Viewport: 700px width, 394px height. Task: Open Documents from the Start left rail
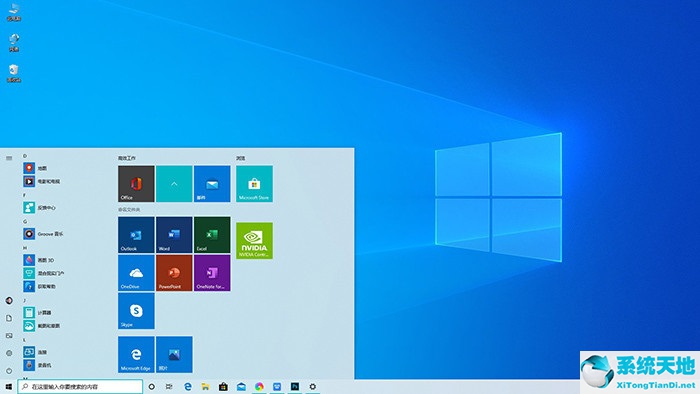(x=9, y=318)
